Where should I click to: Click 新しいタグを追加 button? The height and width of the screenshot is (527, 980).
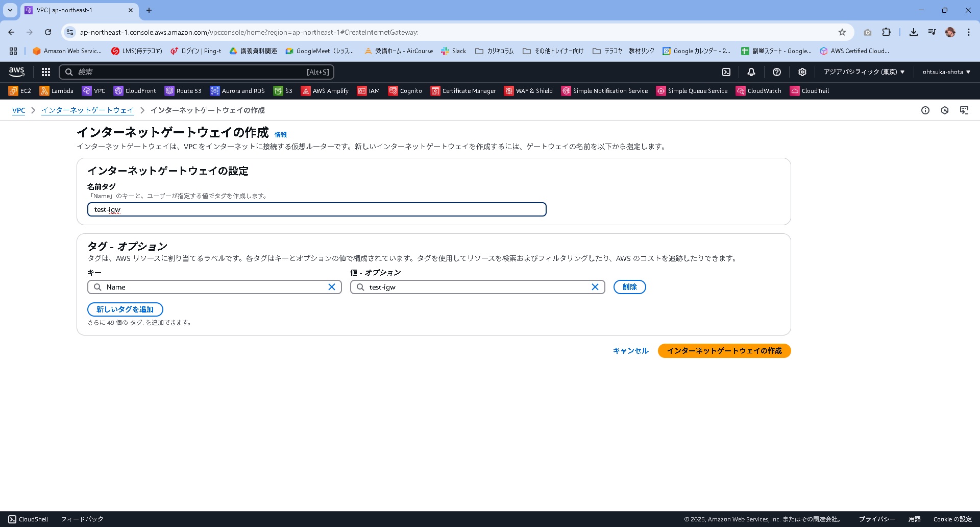125,309
